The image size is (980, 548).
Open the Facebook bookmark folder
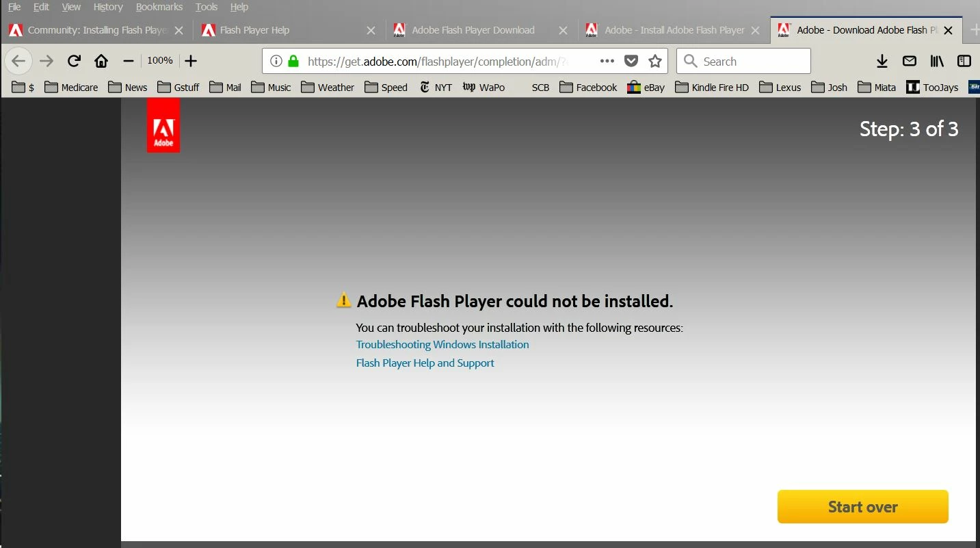click(588, 87)
